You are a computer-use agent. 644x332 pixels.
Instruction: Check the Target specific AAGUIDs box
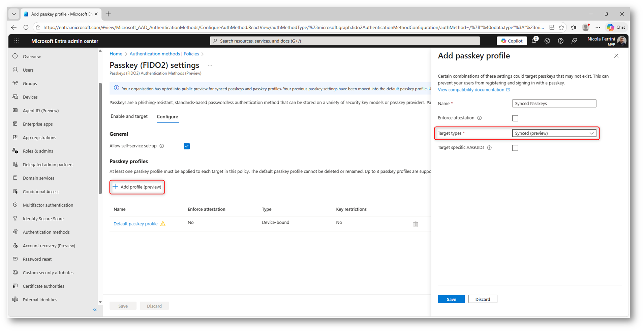(x=515, y=148)
